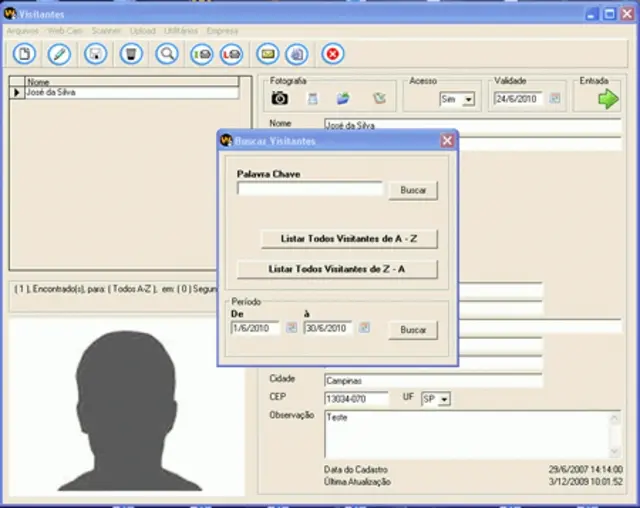
Task: Click the De date field
Action: point(256,328)
